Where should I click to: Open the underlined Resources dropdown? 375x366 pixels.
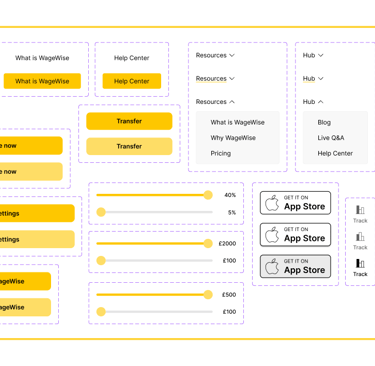pos(215,79)
